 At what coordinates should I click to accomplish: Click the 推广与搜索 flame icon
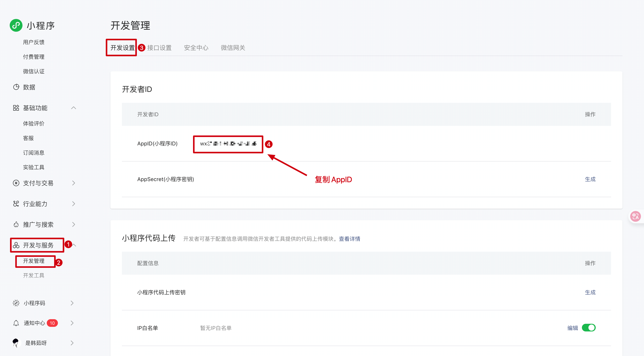16,224
